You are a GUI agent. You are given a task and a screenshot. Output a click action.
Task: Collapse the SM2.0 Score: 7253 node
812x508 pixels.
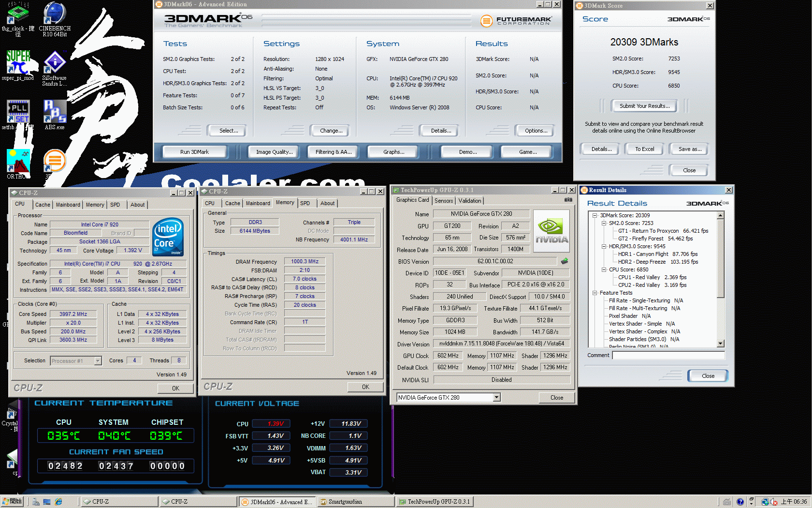(604, 223)
